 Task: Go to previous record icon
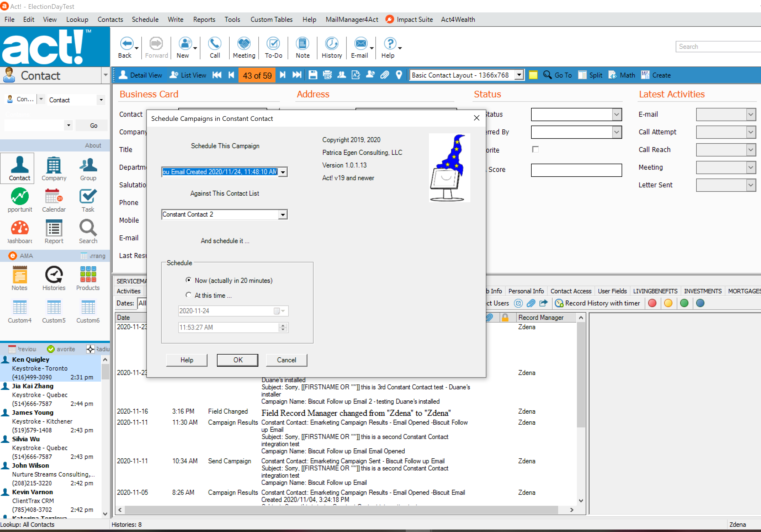tap(231, 75)
